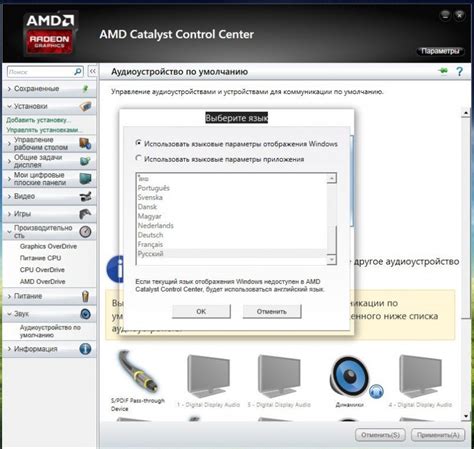This screenshot has width=474, height=449.
Task: Open CPU OverDrive page
Action: 42,270
